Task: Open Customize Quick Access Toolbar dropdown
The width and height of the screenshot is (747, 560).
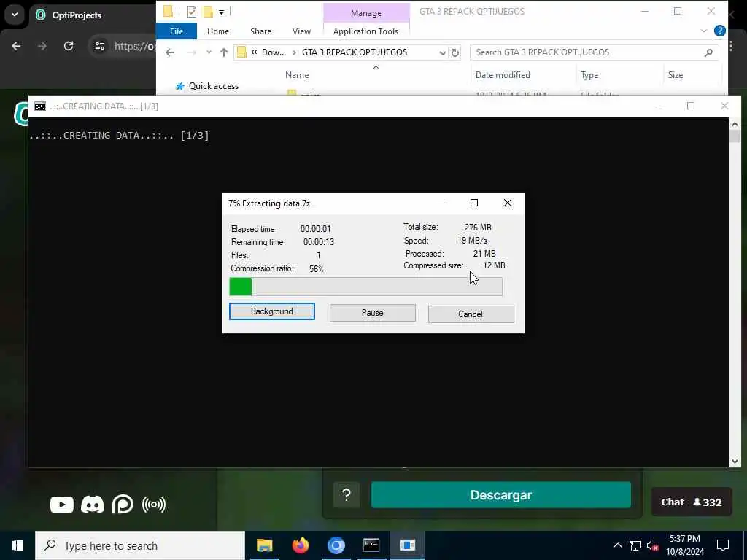Action: pos(222,12)
